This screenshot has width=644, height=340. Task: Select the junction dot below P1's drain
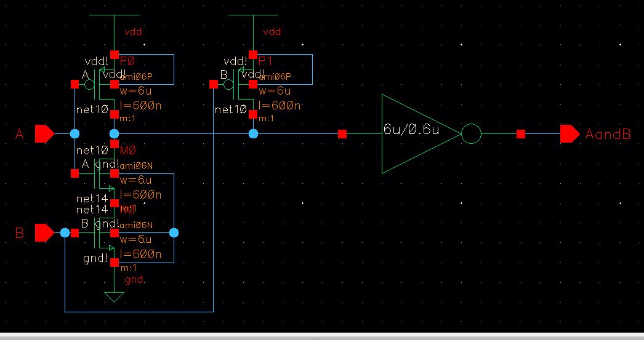click(x=253, y=133)
